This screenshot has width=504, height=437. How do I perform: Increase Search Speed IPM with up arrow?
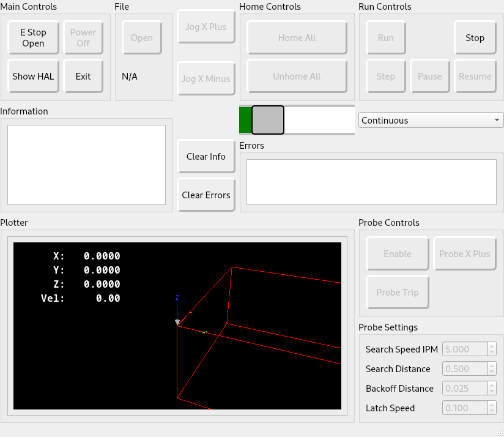click(x=492, y=346)
